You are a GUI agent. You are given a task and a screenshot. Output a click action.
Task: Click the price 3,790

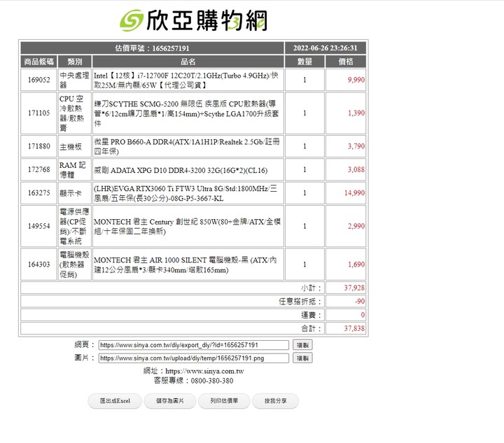click(x=356, y=146)
